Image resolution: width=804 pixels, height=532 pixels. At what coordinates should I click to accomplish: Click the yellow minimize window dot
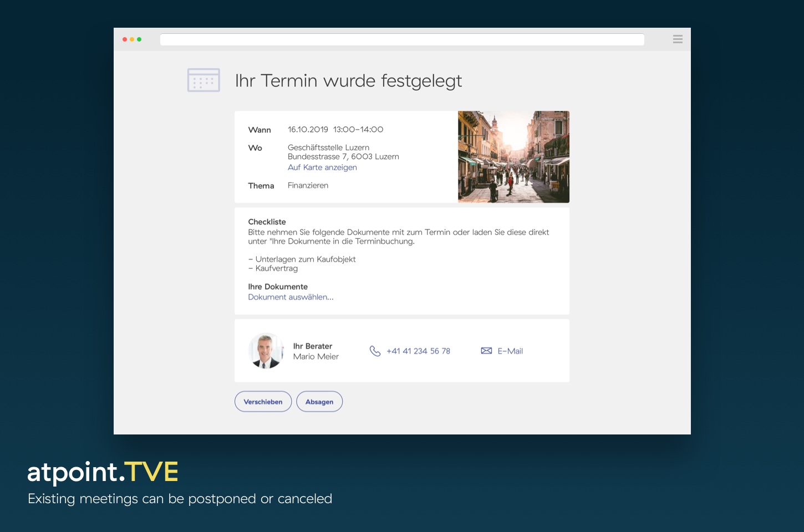[132, 39]
